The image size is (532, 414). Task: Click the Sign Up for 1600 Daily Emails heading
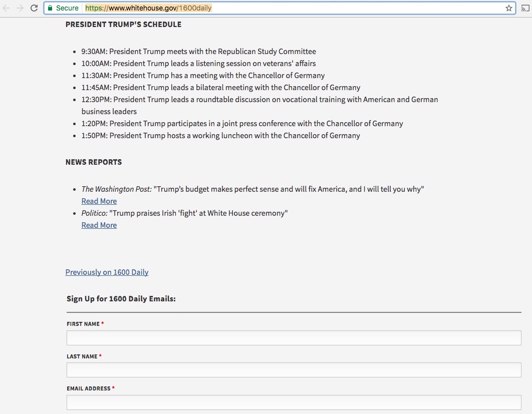(x=121, y=299)
